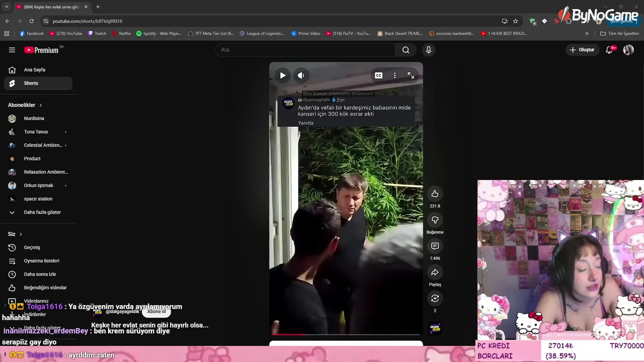Play the paused Short

point(283,75)
